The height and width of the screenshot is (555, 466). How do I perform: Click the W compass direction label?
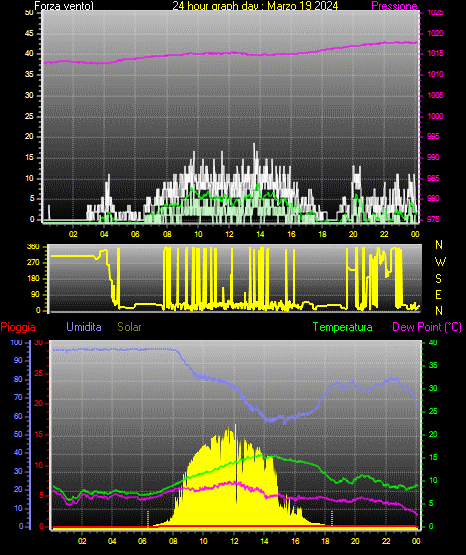(x=440, y=262)
